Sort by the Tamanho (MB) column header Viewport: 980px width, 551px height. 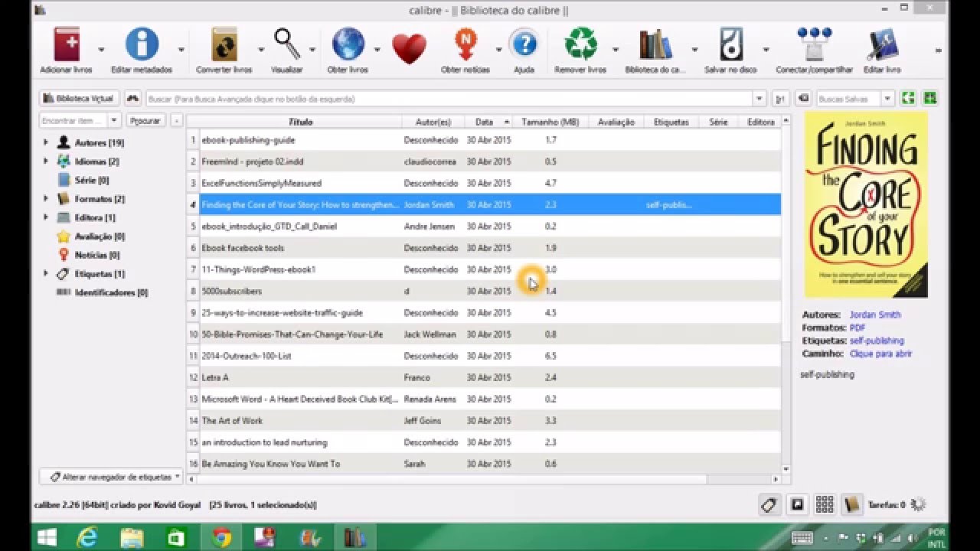pyautogui.click(x=550, y=122)
